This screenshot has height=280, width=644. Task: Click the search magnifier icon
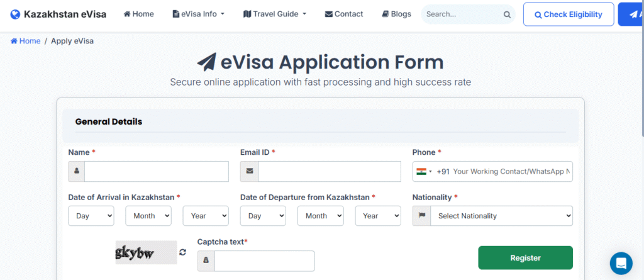(x=507, y=14)
